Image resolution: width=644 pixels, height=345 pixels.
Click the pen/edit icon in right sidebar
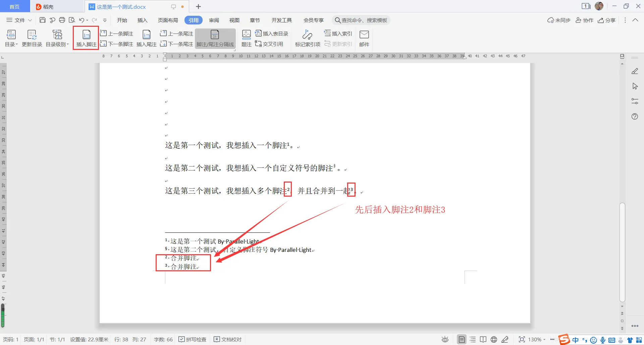click(x=635, y=71)
